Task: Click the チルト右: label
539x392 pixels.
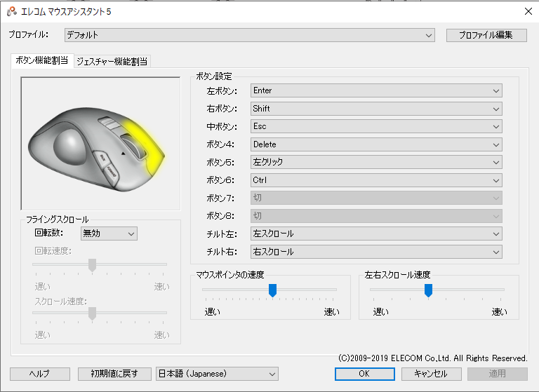Action: (222, 252)
